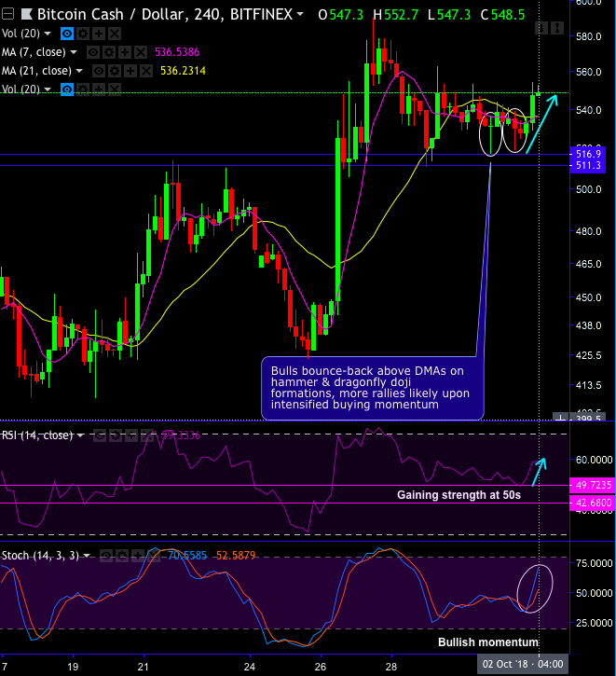Viewport: 616px width, 676px height.
Task: Click the 'Gaining strength at 50s' annotation
Action: pos(459,495)
